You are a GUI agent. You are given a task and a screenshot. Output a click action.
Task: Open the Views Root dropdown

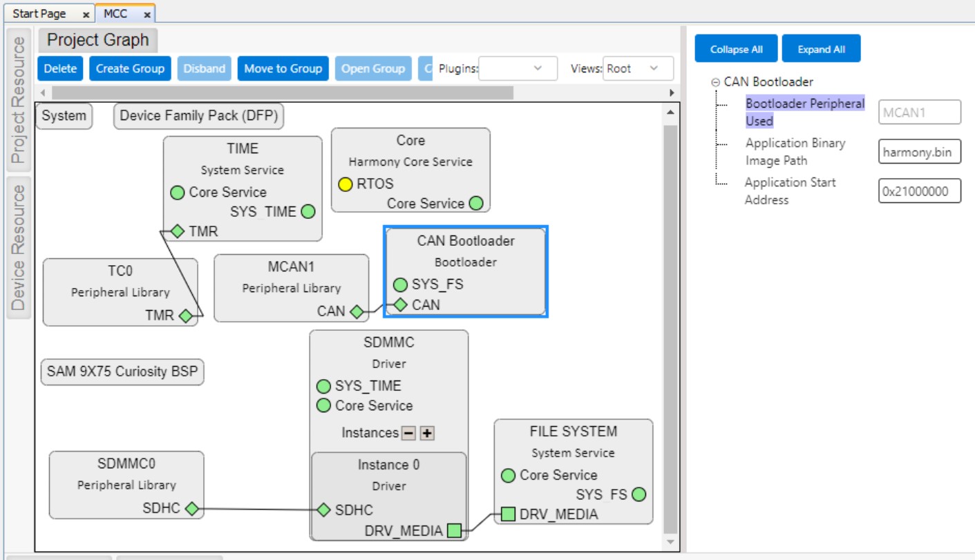point(638,68)
